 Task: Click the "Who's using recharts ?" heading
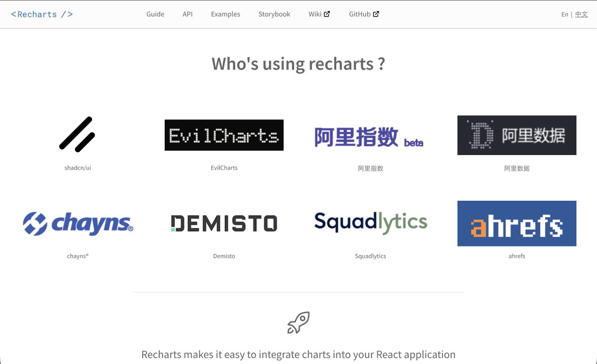click(298, 64)
